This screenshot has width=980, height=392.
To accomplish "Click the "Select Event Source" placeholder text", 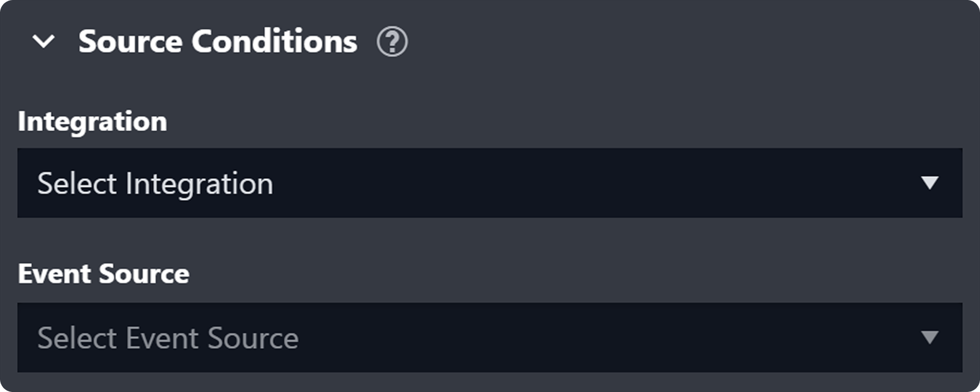I will 168,338.
